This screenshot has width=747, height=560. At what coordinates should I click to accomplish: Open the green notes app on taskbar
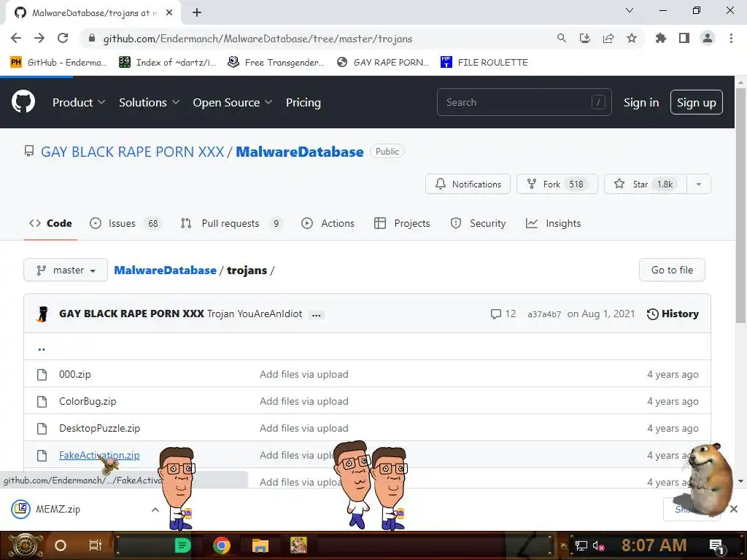pos(183,545)
